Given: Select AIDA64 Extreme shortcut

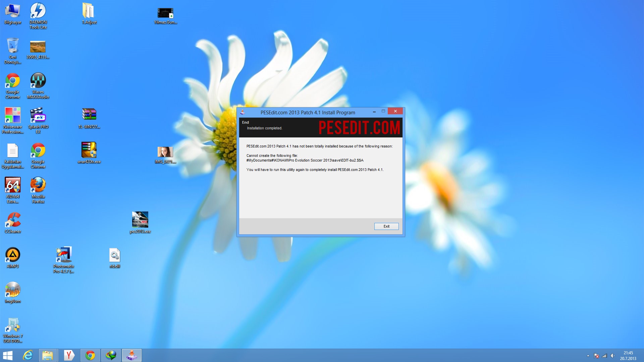Looking at the screenshot, I should [13, 190].
